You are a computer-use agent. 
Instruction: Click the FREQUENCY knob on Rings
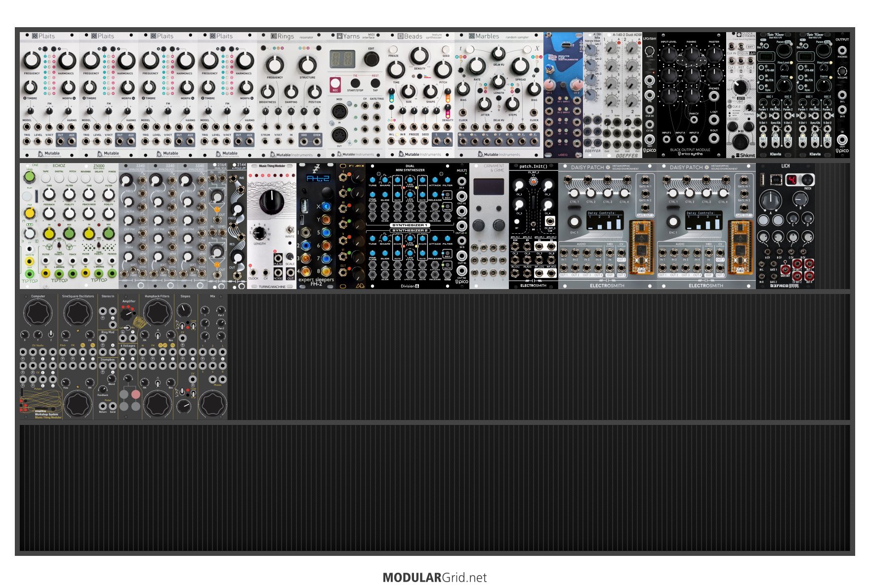coord(275,65)
